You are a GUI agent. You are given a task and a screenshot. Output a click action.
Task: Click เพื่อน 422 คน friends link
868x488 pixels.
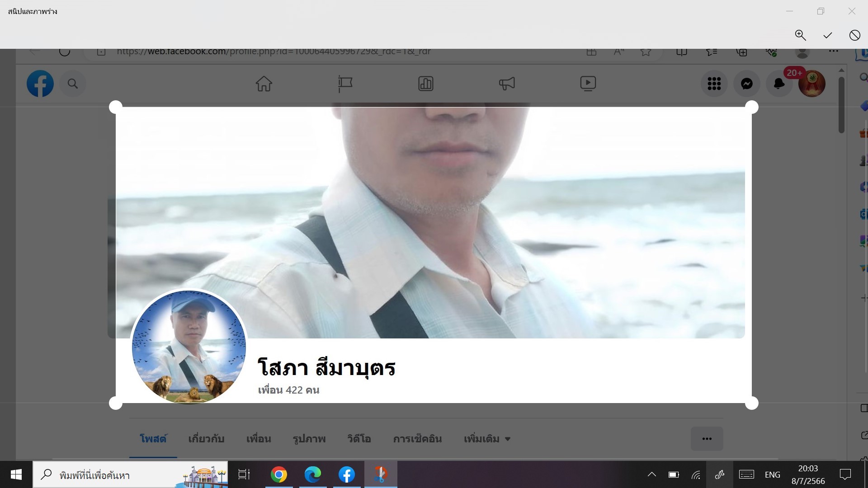point(288,390)
